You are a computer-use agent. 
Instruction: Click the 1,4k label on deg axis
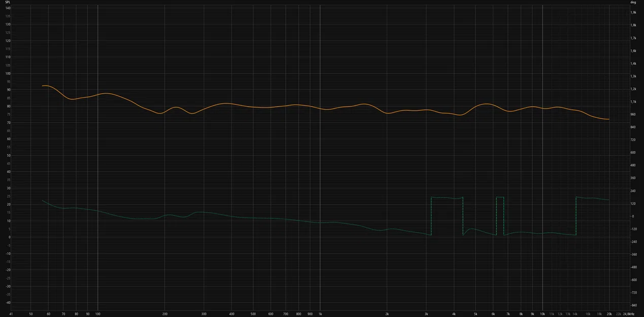[x=633, y=63]
